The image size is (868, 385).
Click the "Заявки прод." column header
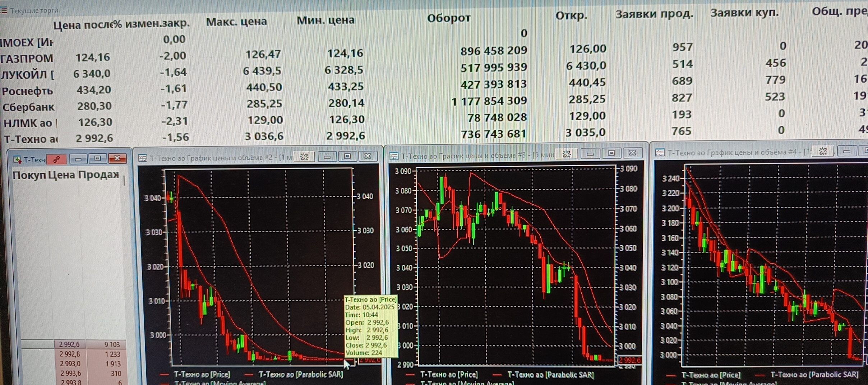pos(654,14)
